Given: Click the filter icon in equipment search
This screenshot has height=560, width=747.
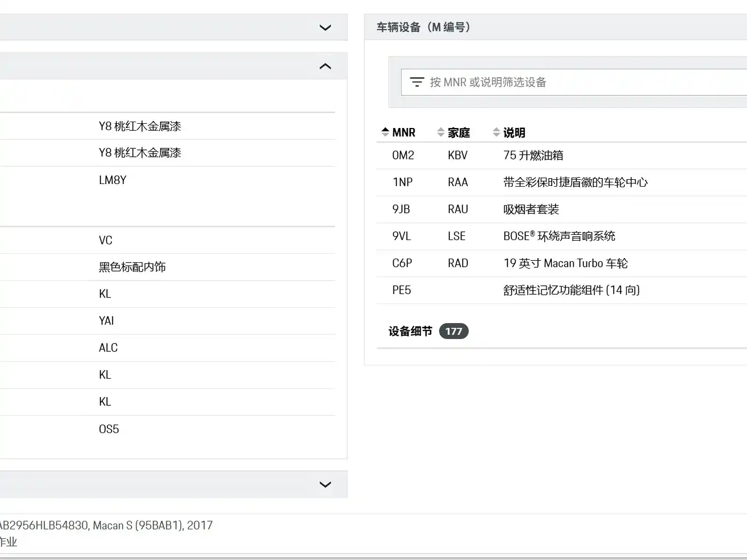Looking at the screenshot, I should (x=417, y=82).
